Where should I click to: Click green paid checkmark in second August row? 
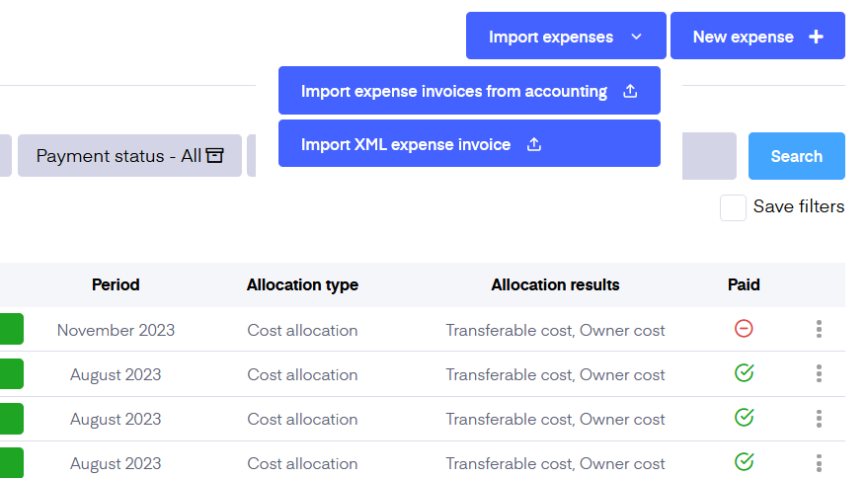tap(744, 418)
